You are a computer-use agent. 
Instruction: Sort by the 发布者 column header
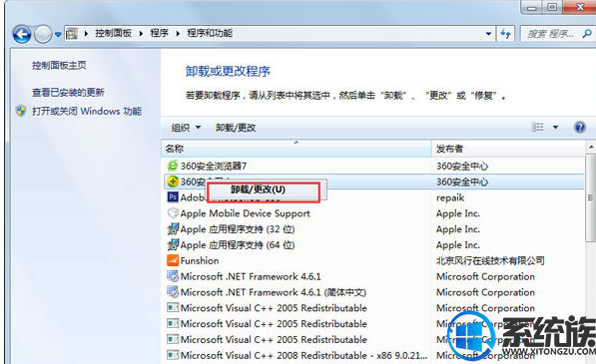[508, 149]
